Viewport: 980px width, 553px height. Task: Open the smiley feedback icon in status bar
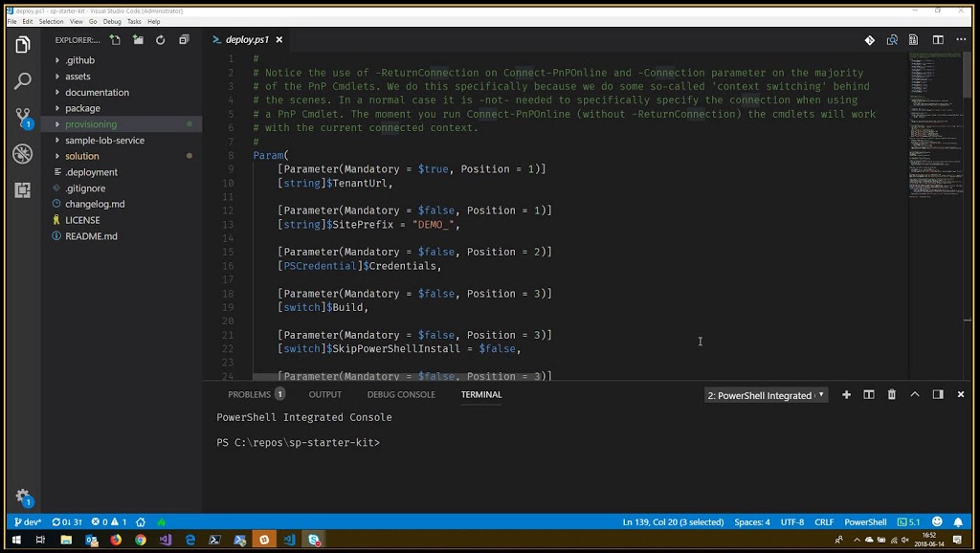tap(937, 521)
